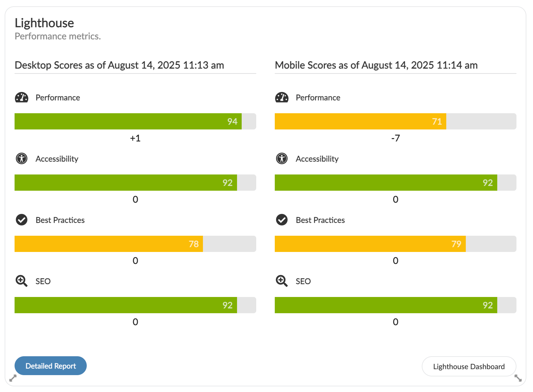The image size is (533, 392).
Task: Open the Lighthouse Dashboard
Action: click(x=469, y=366)
